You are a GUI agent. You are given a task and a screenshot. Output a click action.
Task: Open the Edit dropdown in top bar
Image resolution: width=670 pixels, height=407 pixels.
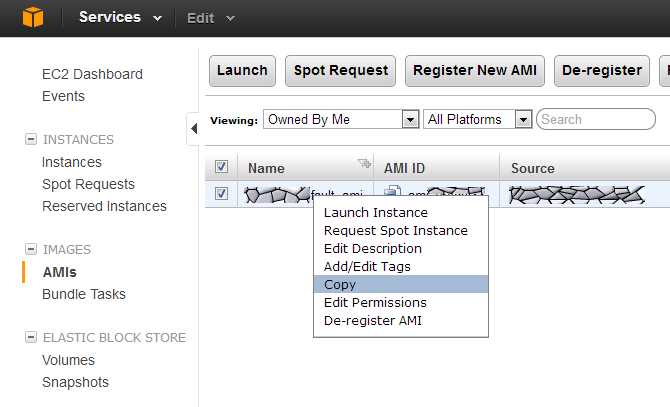tap(211, 18)
